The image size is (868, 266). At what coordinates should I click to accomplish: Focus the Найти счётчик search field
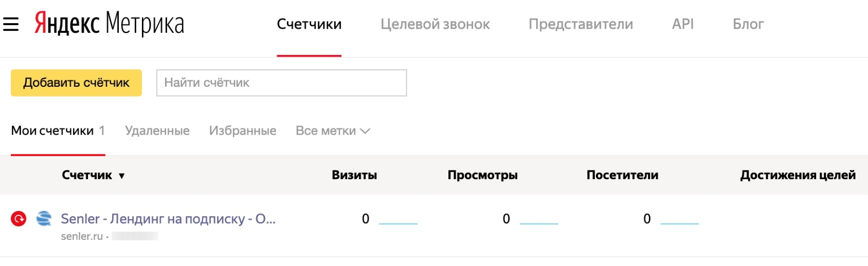pyautogui.click(x=281, y=83)
